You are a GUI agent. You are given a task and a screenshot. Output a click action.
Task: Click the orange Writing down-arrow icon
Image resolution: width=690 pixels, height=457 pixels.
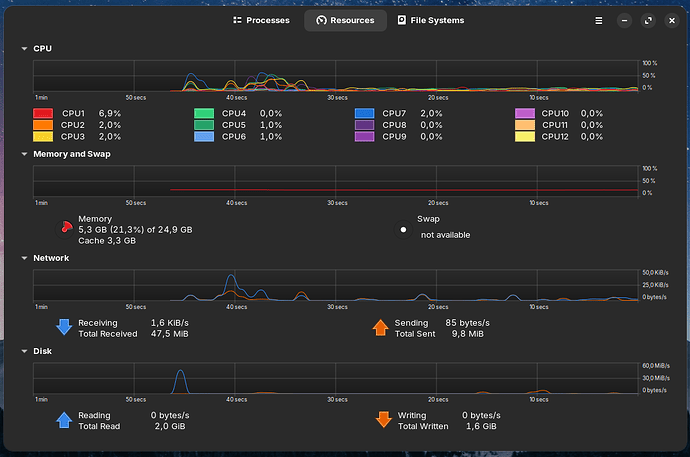click(383, 420)
